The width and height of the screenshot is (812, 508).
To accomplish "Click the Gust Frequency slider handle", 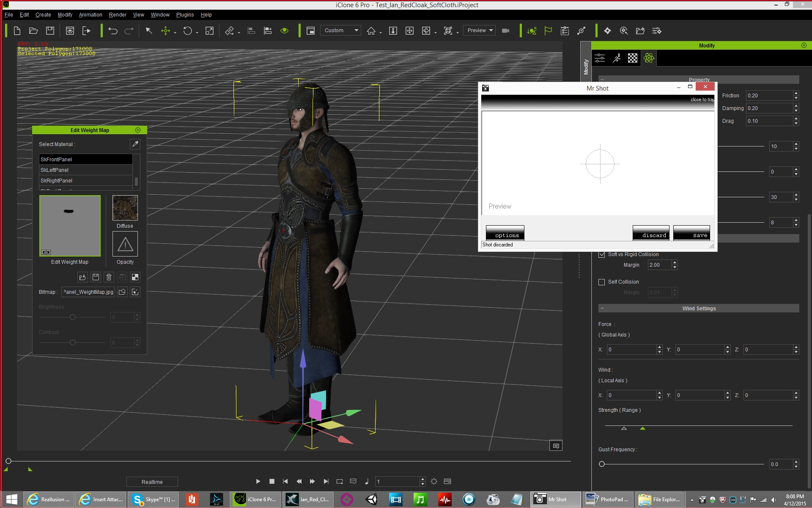I will (602, 464).
